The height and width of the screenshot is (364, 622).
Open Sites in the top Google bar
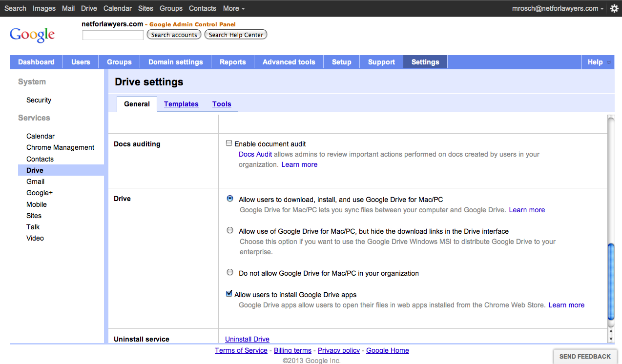[x=145, y=8]
